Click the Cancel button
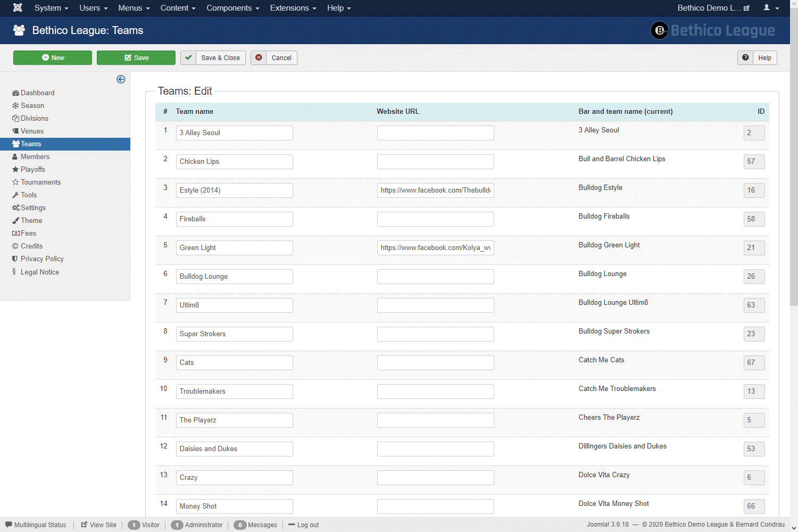Screen dimensions: 798x532 coord(274,58)
